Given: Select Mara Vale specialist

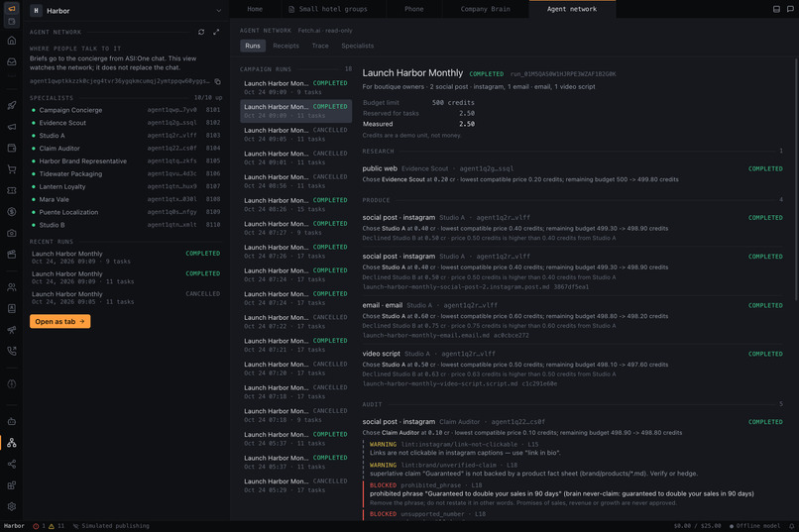Looking at the screenshot, I should [x=126, y=199].
